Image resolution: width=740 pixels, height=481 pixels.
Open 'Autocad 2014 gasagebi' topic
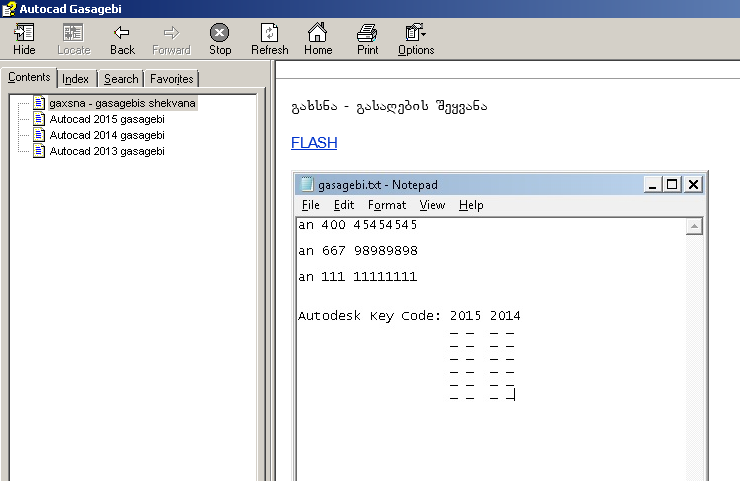coord(107,135)
